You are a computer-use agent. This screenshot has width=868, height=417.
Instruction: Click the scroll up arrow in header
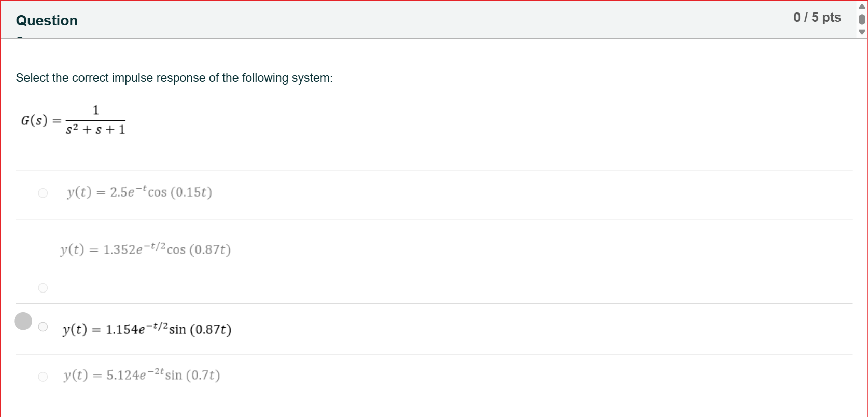(862, 7)
